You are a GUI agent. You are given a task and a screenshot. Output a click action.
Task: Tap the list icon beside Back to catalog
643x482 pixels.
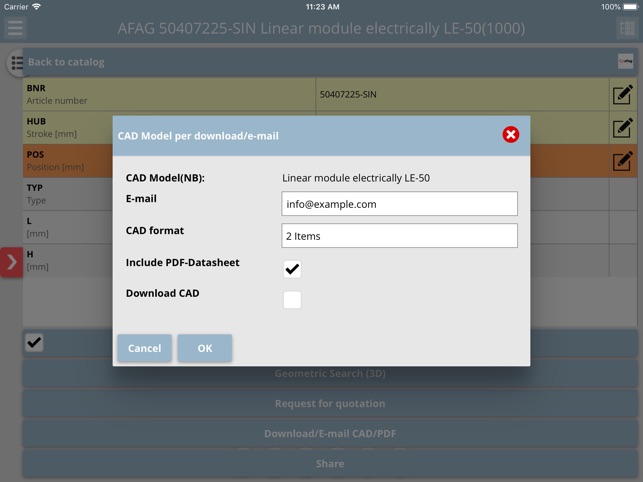tap(17, 63)
